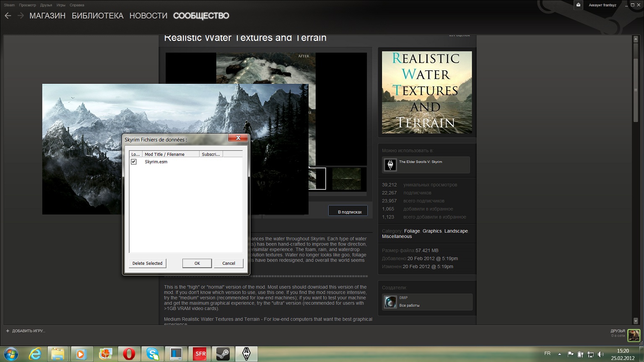
Task: Switch to the Steam taskbar icon
Action: 223,354
